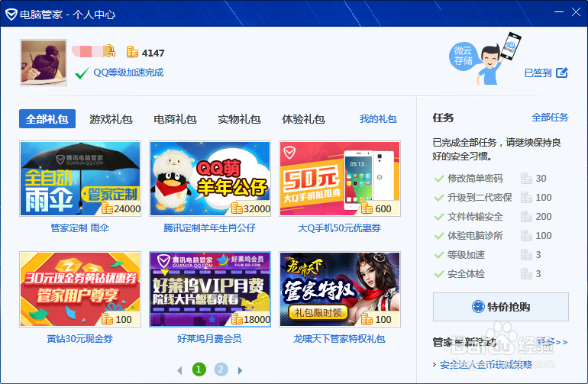Open the 全自动雨伞 gift thumbnail
This screenshot has height=384, width=588.
tap(80, 179)
